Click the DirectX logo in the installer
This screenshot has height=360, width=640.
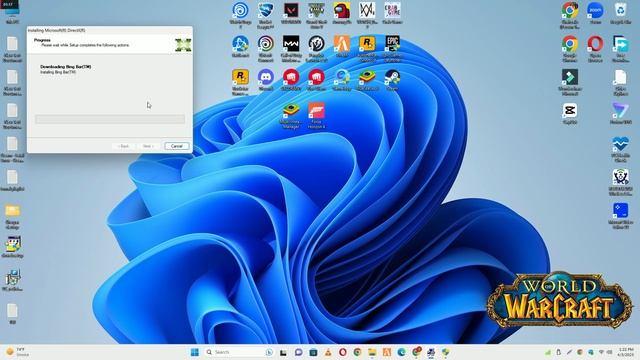pyautogui.click(x=183, y=45)
